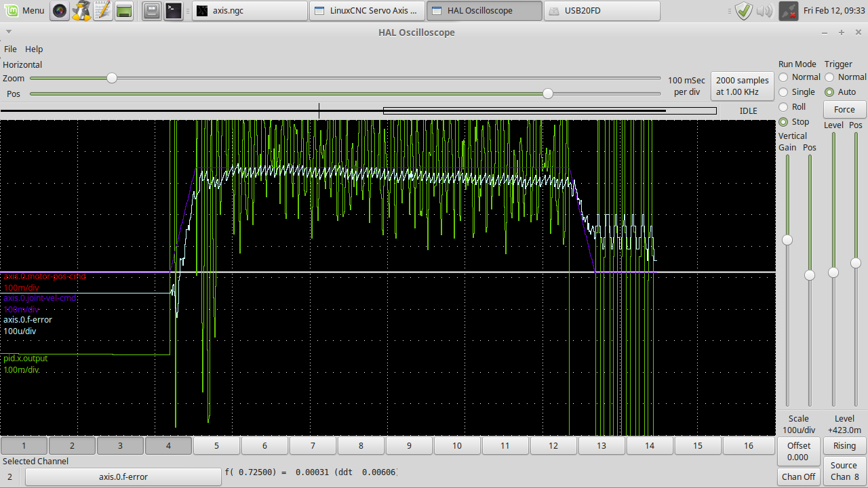Select channel 3 button
868x488 pixels.
[x=120, y=445]
